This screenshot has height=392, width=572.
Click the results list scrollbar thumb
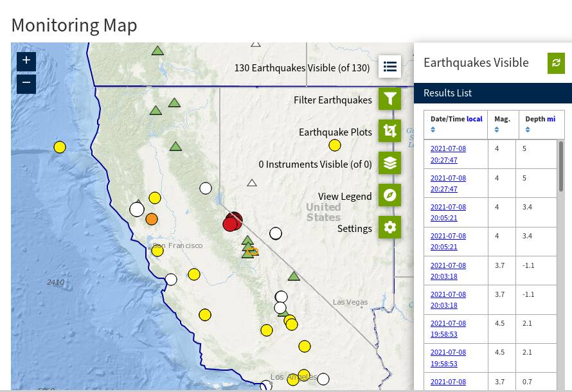[560, 166]
